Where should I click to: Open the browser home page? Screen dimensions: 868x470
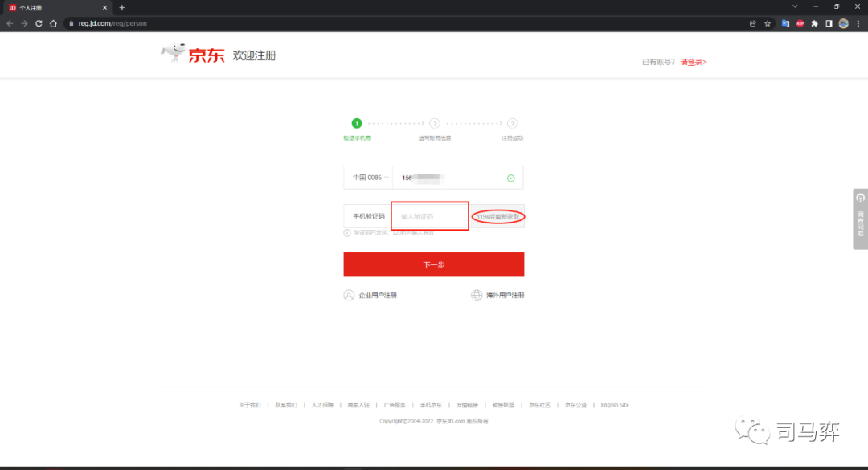(53, 24)
